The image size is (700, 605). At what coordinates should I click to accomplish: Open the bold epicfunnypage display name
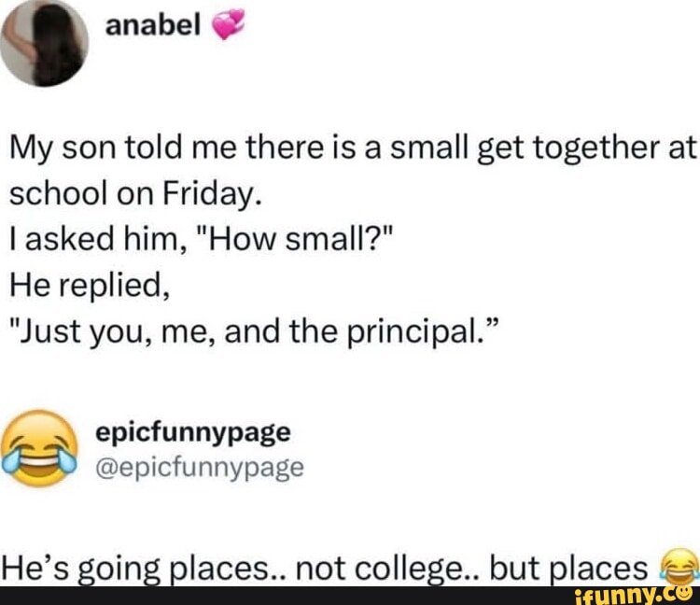click(x=193, y=432)
